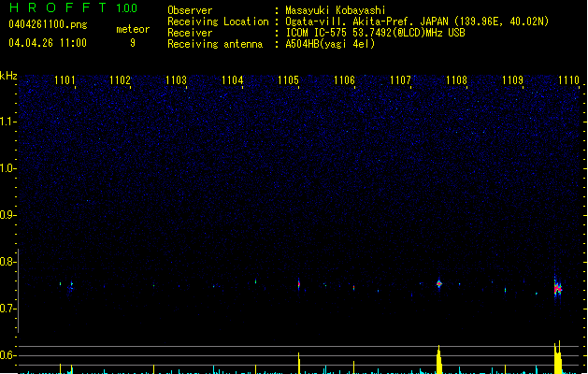Click the HROFFT 1.00 title text

point(74,7)
